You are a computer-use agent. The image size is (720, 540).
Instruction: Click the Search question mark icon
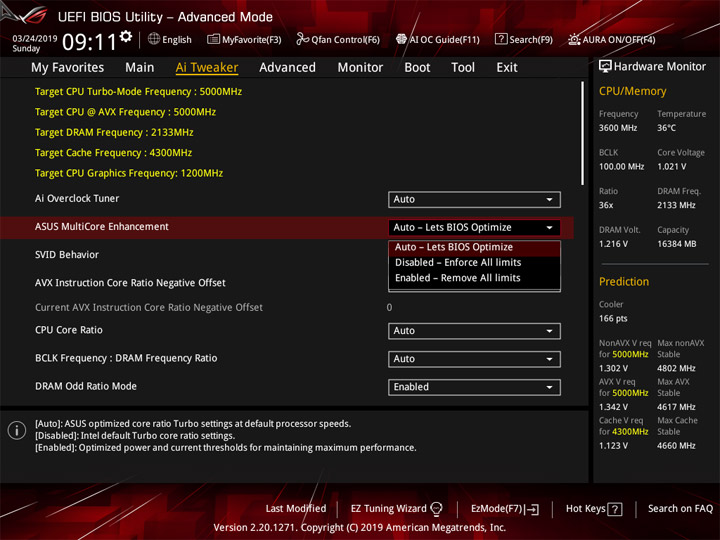click(x=501, y=39)
